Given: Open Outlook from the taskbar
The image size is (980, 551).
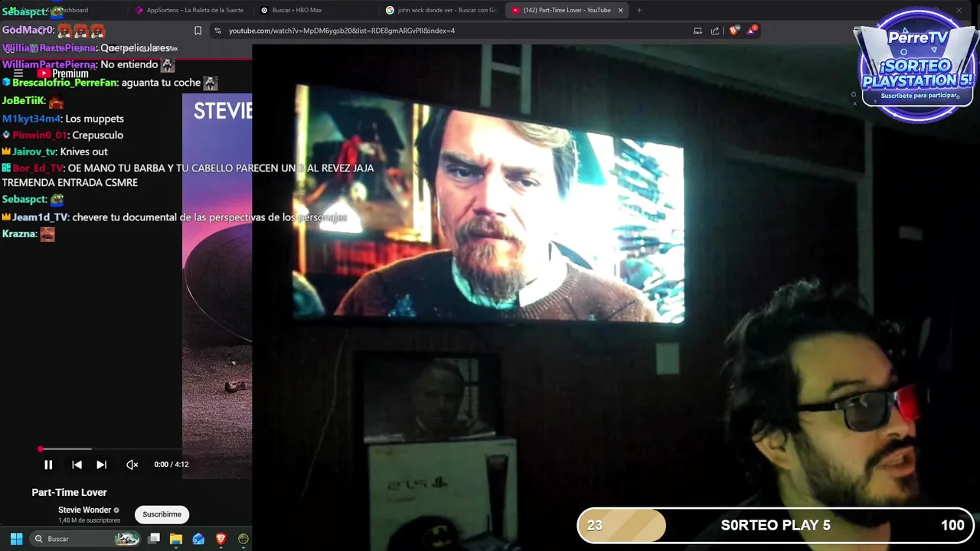Looking at the screenshot, I should [x=198, y=539].
